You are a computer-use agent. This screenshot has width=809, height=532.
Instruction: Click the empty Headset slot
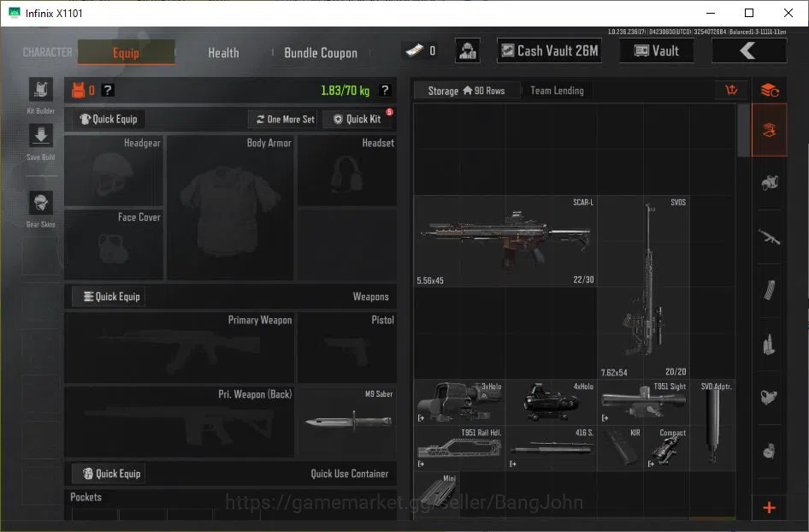[x=347, y=171]
